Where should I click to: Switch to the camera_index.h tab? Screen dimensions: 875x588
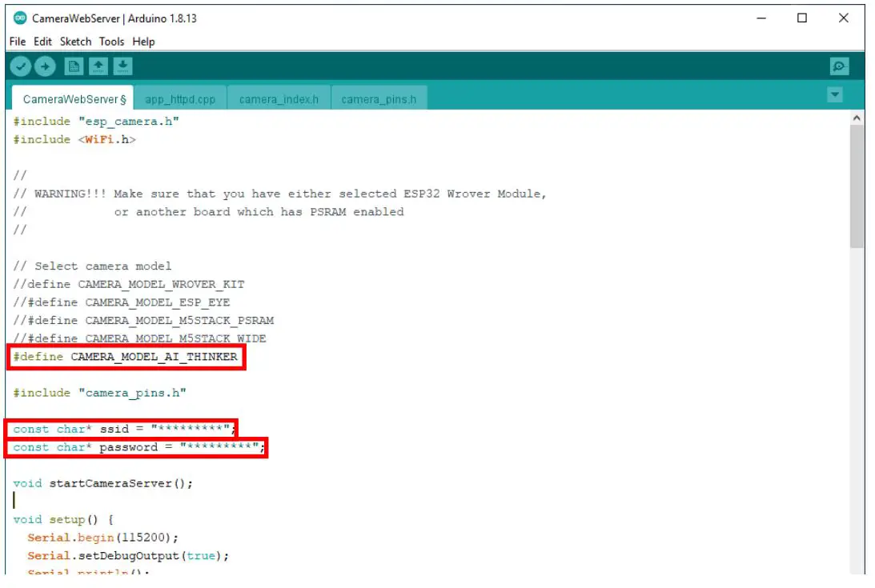279,98
